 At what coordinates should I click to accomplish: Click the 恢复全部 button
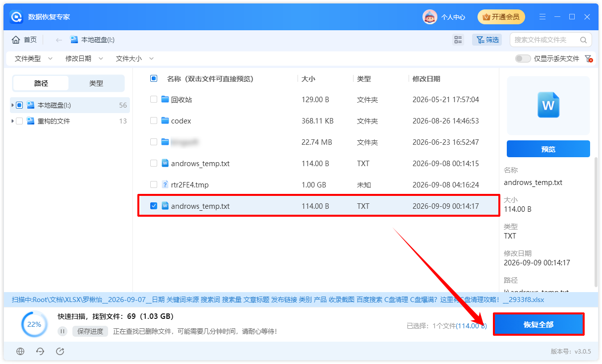coord(539,324)
